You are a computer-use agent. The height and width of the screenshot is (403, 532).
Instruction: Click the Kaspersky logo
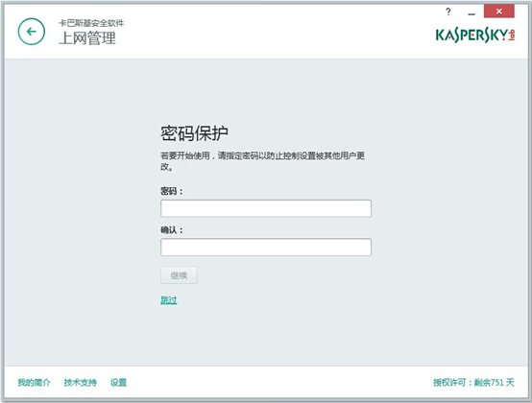[x=472, y=35]
